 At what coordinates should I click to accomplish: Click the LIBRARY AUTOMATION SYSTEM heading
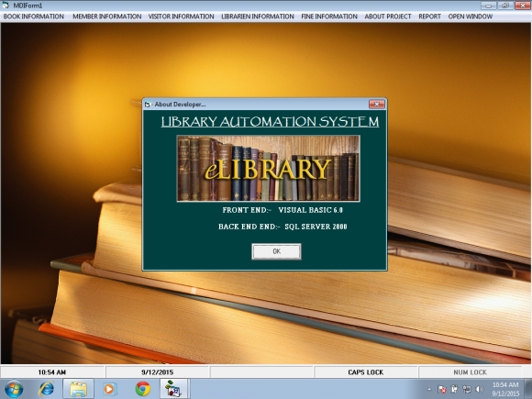click(270, 121)
